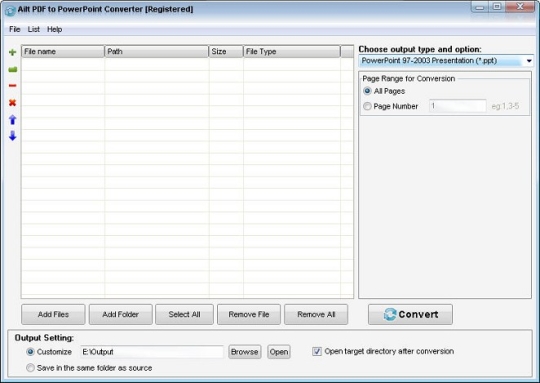Close the converter window
Viewport: 540px width, 383px height.
coord(520,7)
